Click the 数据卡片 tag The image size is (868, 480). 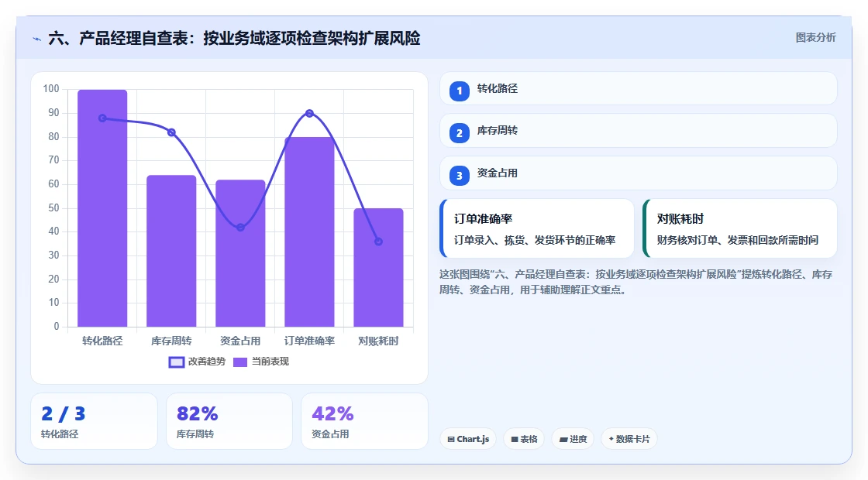click(629, 439)
